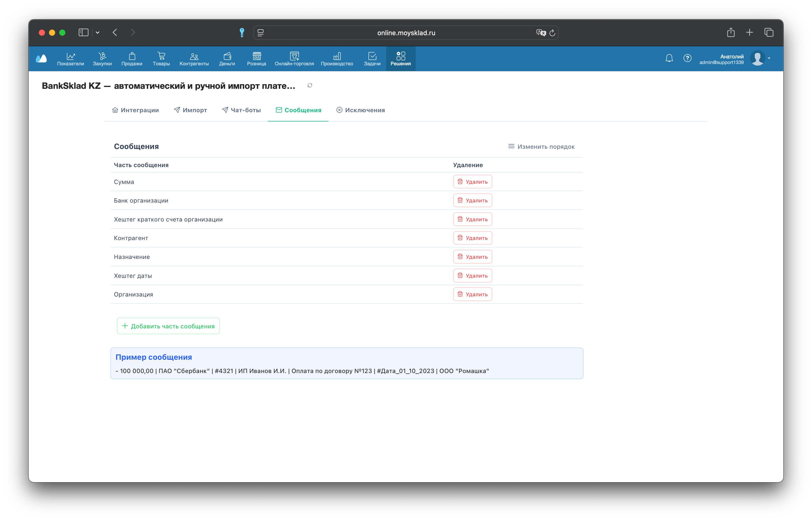Click the example message text line
This screenshot has width=812, height=520.
(302, 371)
